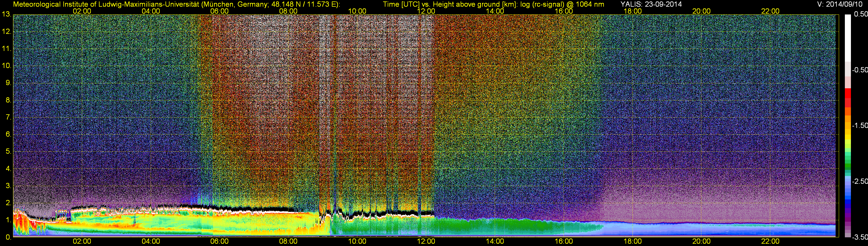Click the '02:00' label on the upper time axis
This screenshot has height=246, width=868.
pyautogui.click(x=82, y=11)
